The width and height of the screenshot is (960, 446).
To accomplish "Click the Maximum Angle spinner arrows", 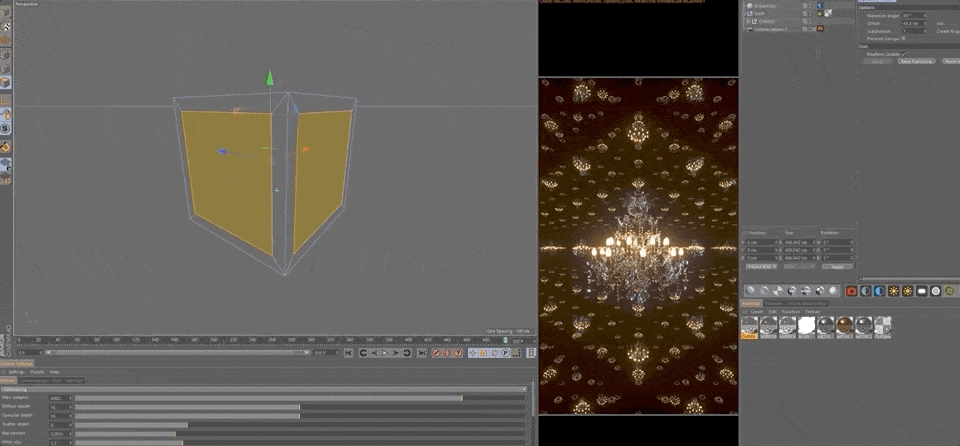I will click(x=925, y=16).
